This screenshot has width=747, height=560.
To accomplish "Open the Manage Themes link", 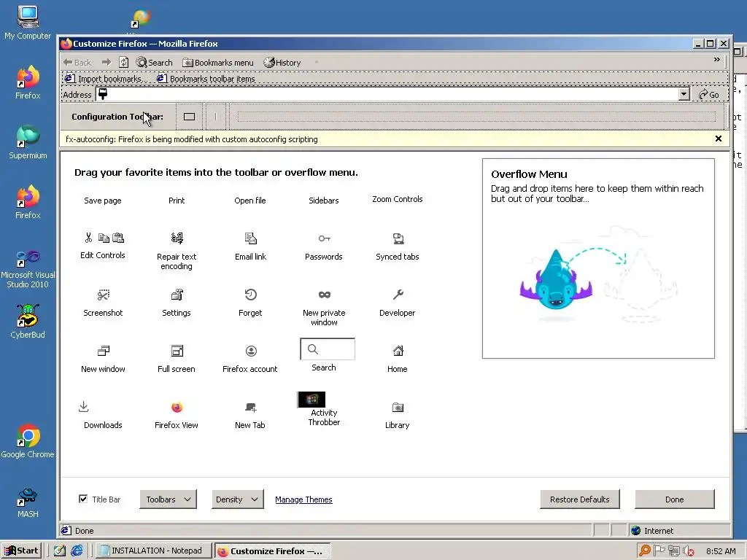I will click(x=303, y=499).
